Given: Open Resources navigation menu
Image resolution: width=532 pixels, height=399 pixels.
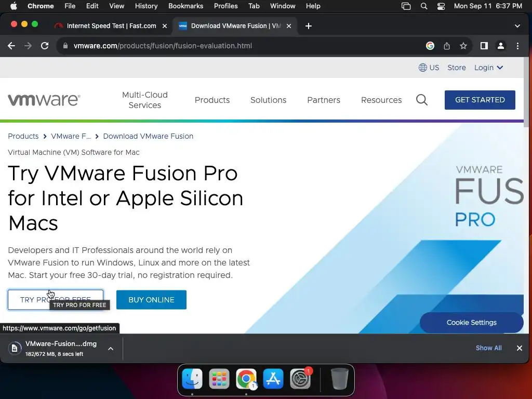Looking at the screenshot, I should tap(381, 100).
